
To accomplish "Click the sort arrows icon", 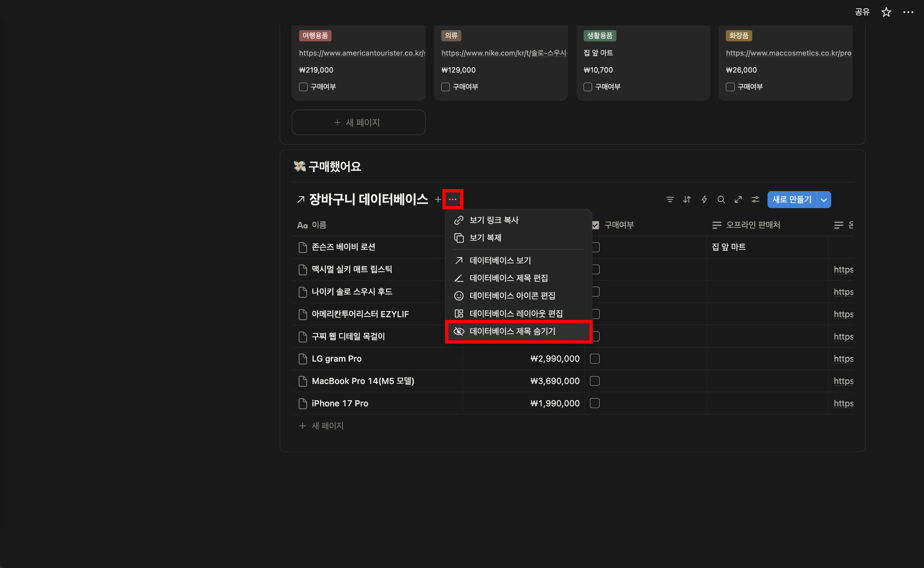I will point(687,200).
